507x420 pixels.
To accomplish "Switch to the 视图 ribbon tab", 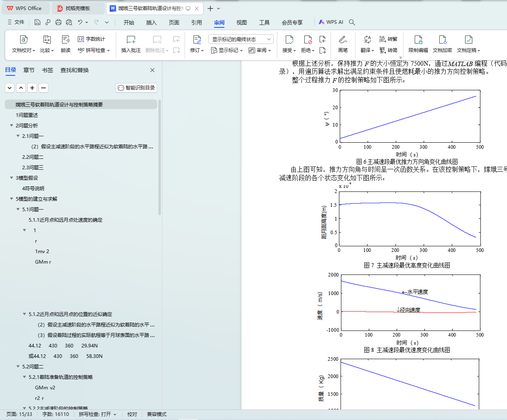I will (242, 22).
